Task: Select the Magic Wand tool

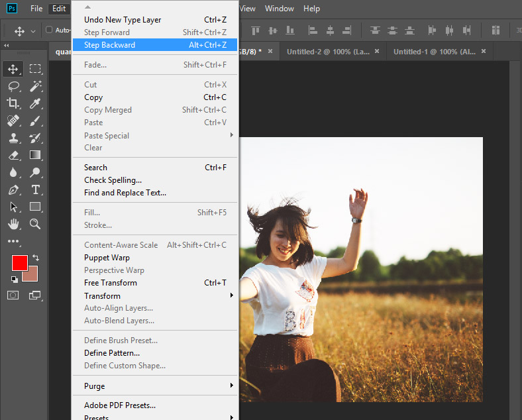Action: point(35,86)
